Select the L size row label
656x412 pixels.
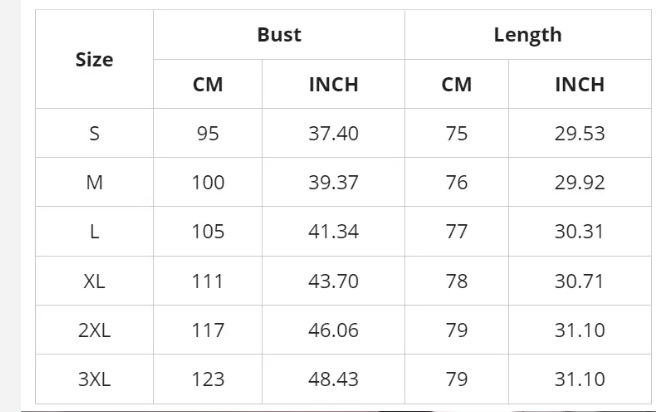pos(94,232)
